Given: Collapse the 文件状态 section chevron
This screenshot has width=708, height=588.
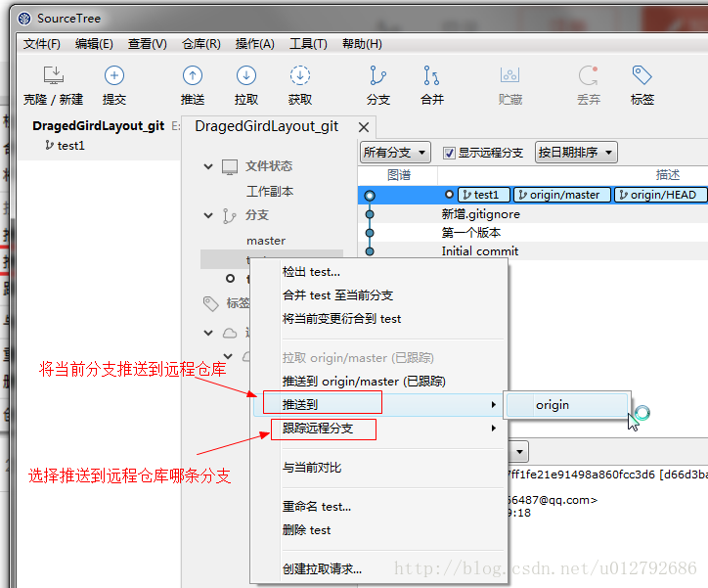Looking at the screenshot, I should coord(208,166).
